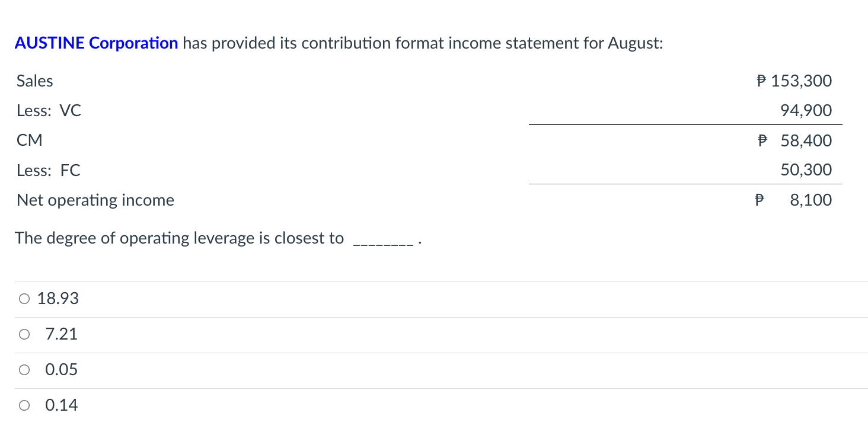868x435 pixels.
Task: Select the radio button for 7.21
Action: point(24,334)
